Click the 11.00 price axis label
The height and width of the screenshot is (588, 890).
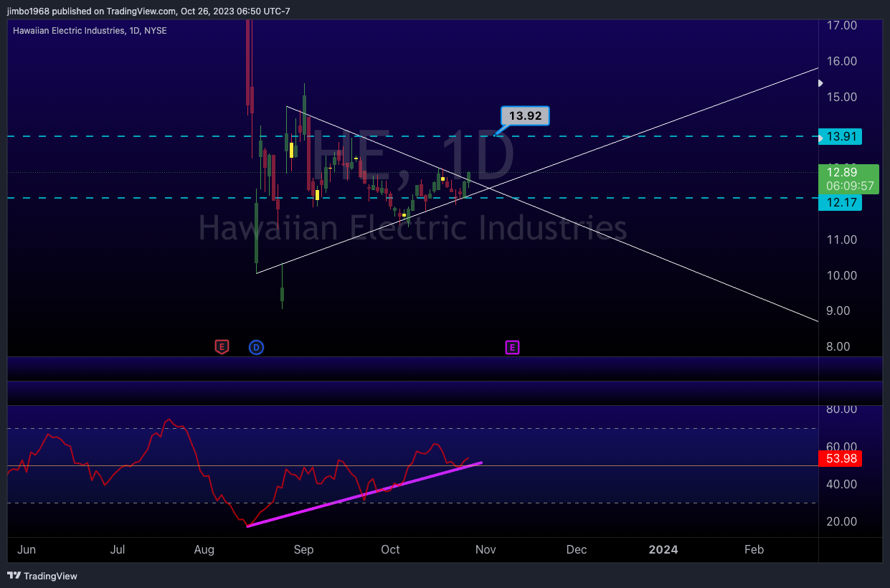click(x=842, y=240)
